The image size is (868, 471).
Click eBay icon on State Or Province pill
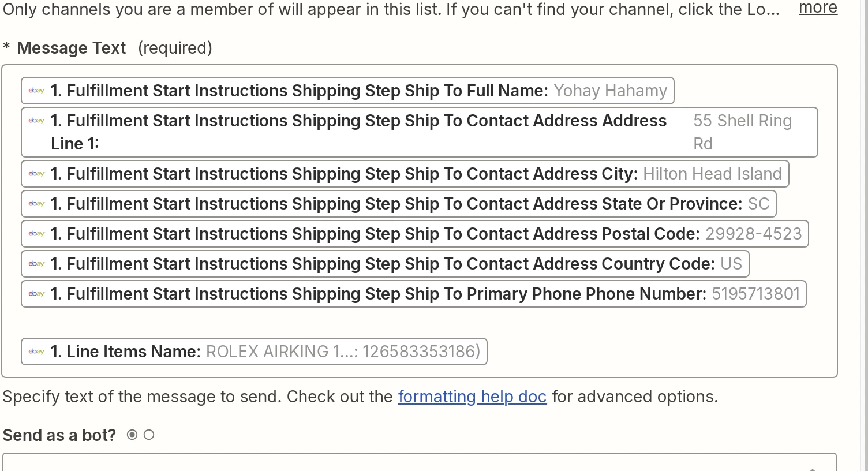point(36,204)
